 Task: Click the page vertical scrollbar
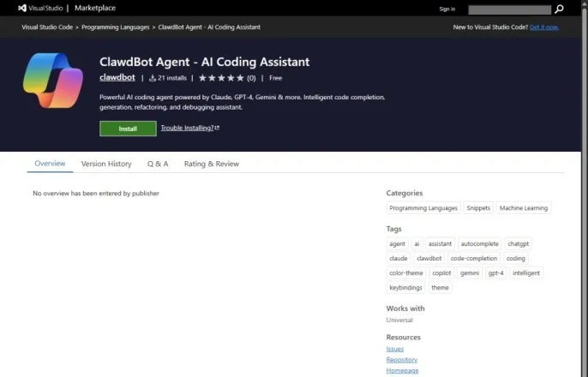click(x=585, y=188)
